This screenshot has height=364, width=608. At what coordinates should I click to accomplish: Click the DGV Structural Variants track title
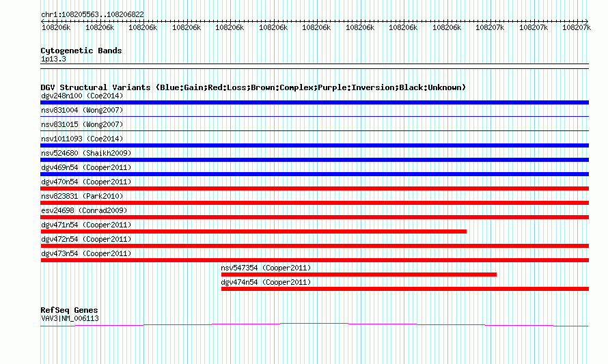[253, 87]
